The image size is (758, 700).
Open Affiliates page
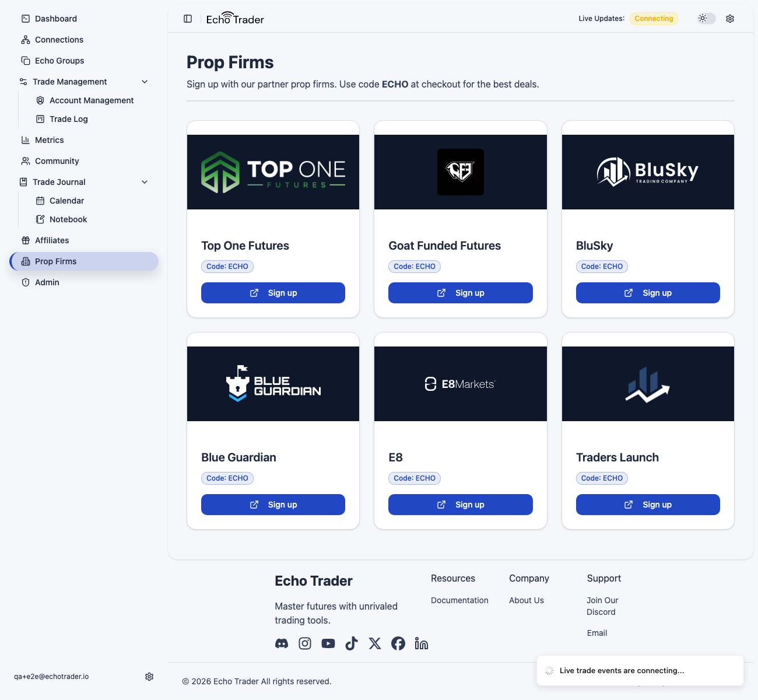pos(84,240)
